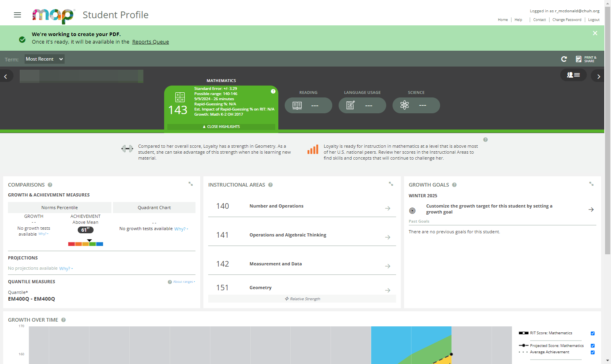The width and height of the screenshot is (611, 364).
Task: Open the Reports Queue link
Action: (150, 42)
